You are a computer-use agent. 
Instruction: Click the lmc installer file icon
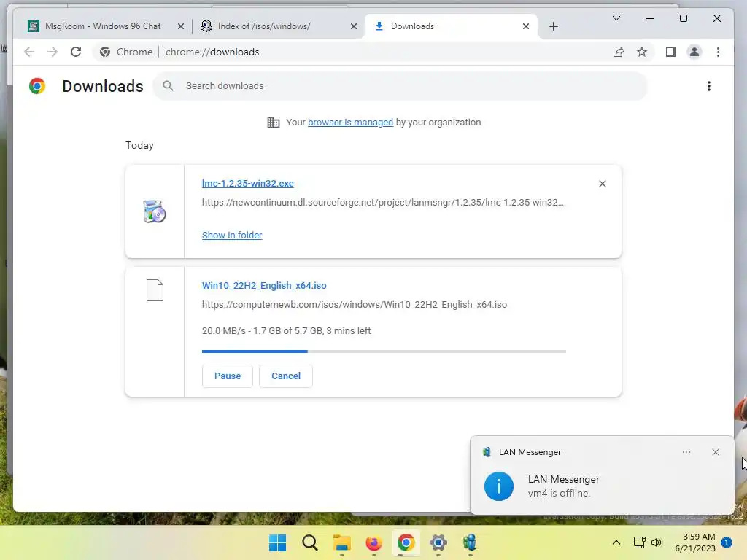[x=155, y=211]
